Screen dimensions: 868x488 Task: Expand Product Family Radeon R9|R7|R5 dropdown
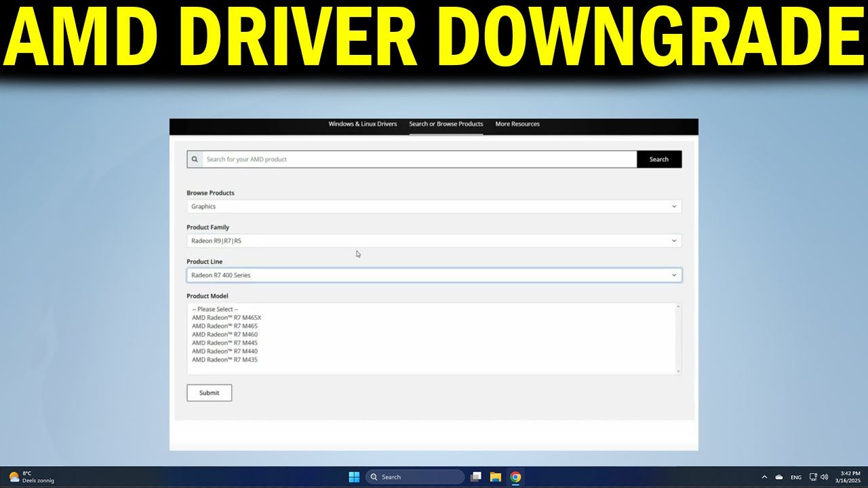click(x=434, y=241)
